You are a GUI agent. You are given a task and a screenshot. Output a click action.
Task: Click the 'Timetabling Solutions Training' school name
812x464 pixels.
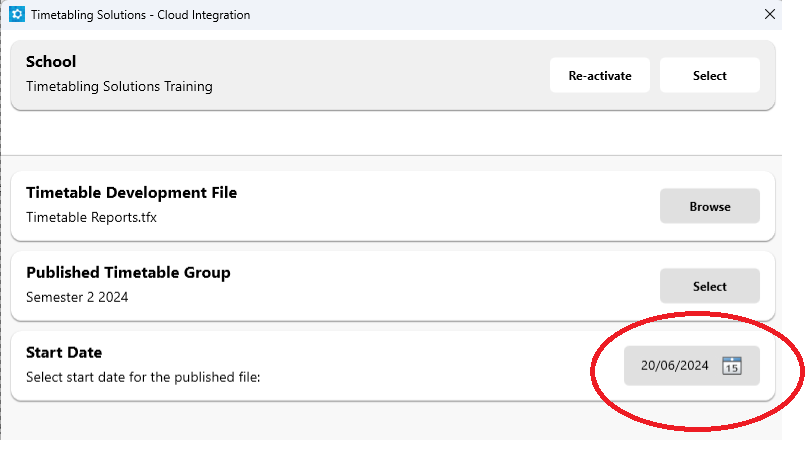119,86
